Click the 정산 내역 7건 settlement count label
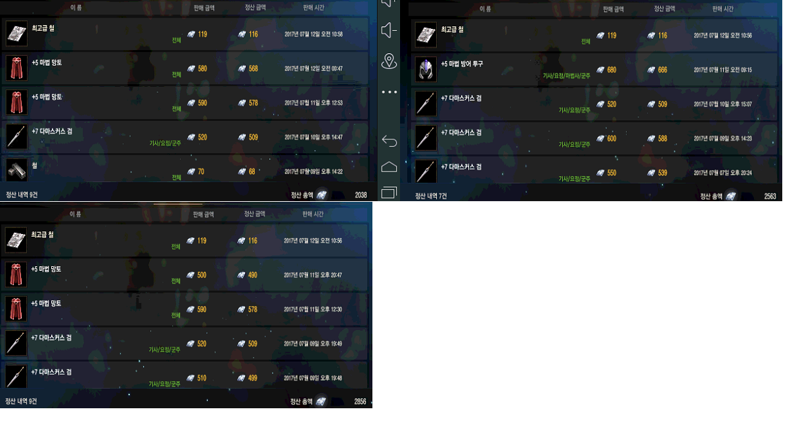 point(431,196)
